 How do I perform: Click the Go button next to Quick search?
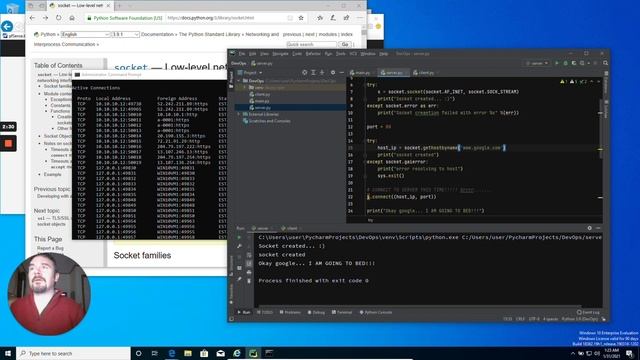click(x=345, y=44)
